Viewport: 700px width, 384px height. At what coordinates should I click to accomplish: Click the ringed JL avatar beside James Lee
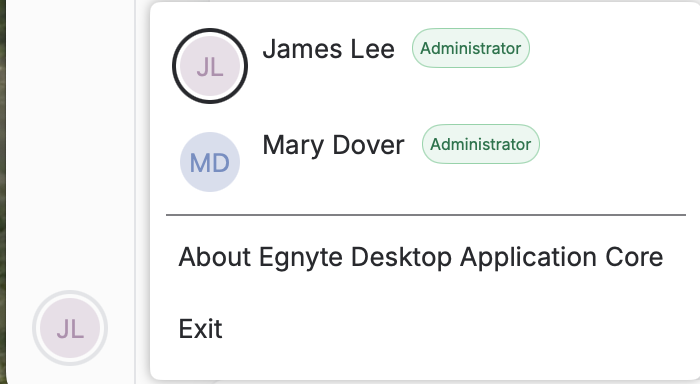pyautogui.click(x=210, y=66)
